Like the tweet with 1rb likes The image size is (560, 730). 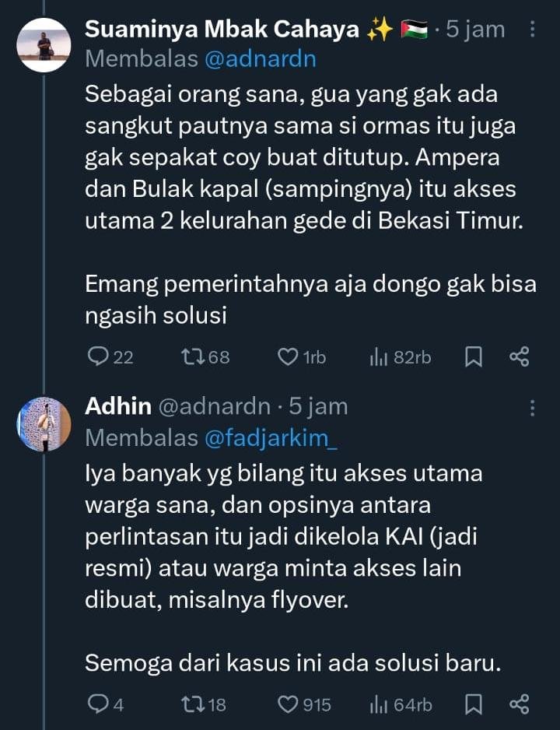click(289, 356)
